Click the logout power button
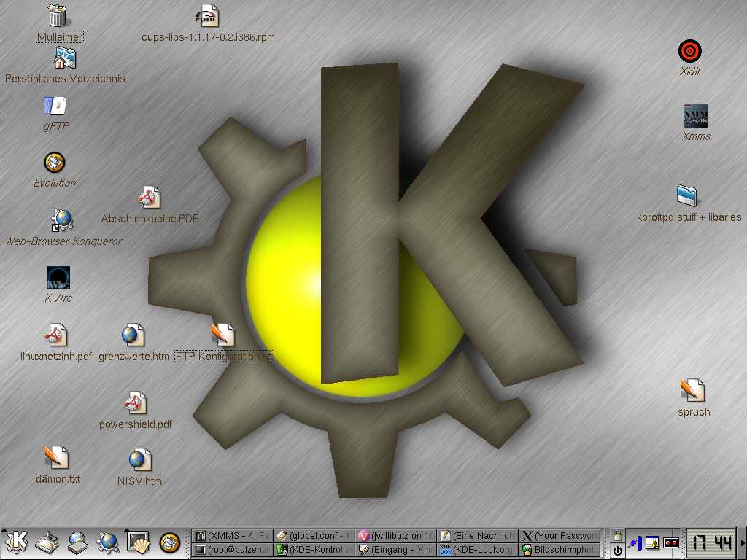The height and width of the screenshot is (560, 747). tap(618, 551)
